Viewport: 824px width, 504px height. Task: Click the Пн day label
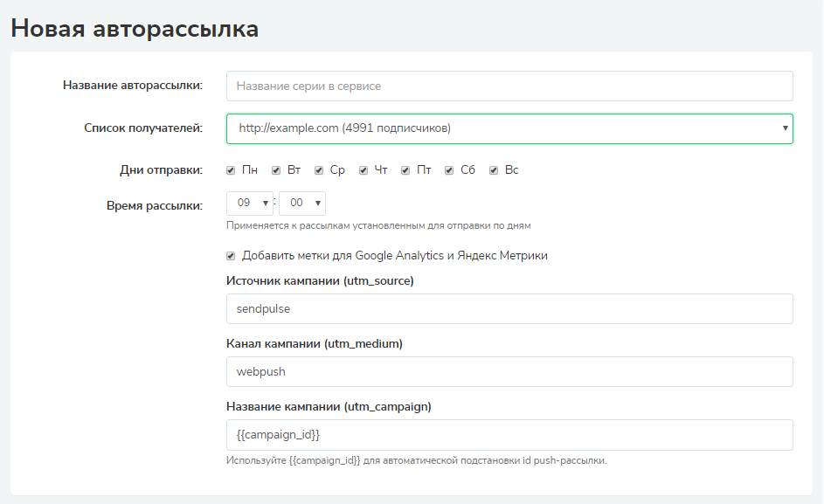tap(250, 170)
